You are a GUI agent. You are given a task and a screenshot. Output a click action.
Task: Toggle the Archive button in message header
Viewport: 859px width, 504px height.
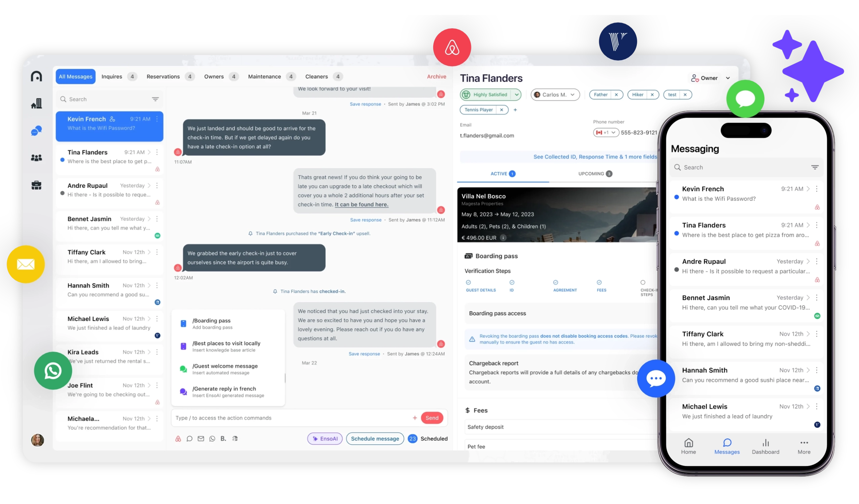click(436, 76)
